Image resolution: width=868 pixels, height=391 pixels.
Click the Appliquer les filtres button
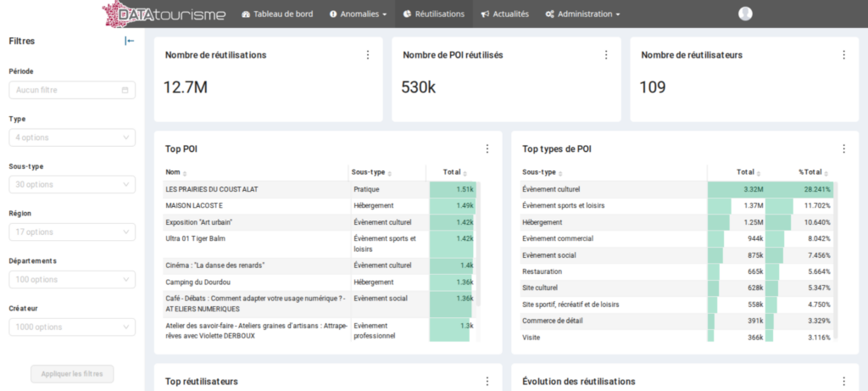72,374
